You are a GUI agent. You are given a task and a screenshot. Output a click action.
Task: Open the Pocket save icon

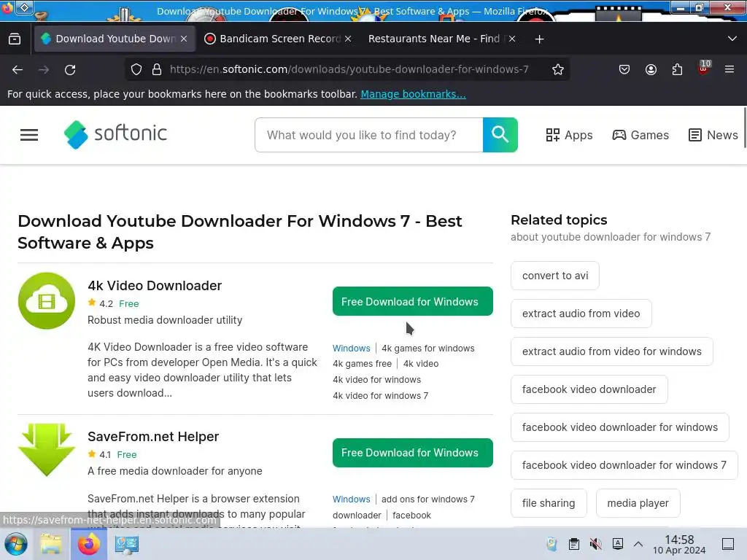click(x=624, y=69)
